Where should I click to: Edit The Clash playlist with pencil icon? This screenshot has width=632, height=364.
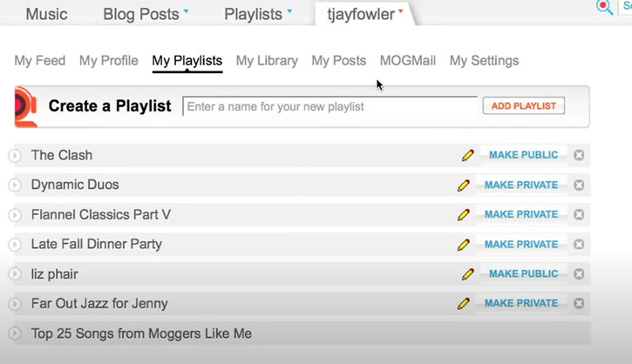(x=468, y=155)
